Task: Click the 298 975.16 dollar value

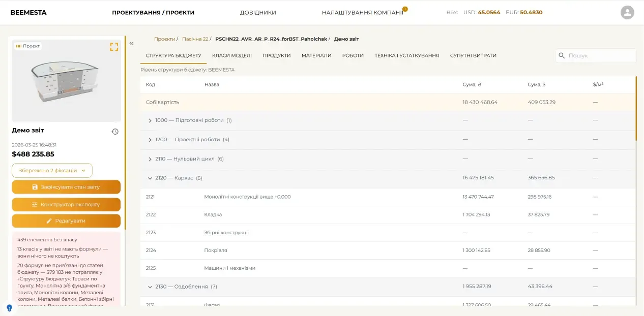Action: click(x=540, y=197)
